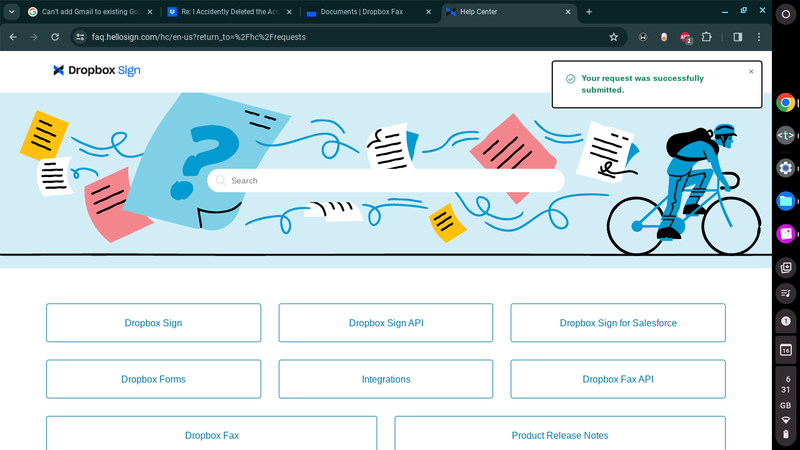Click the Search input field
This screenshot has width=800, height=450.
tap(386, 181)
